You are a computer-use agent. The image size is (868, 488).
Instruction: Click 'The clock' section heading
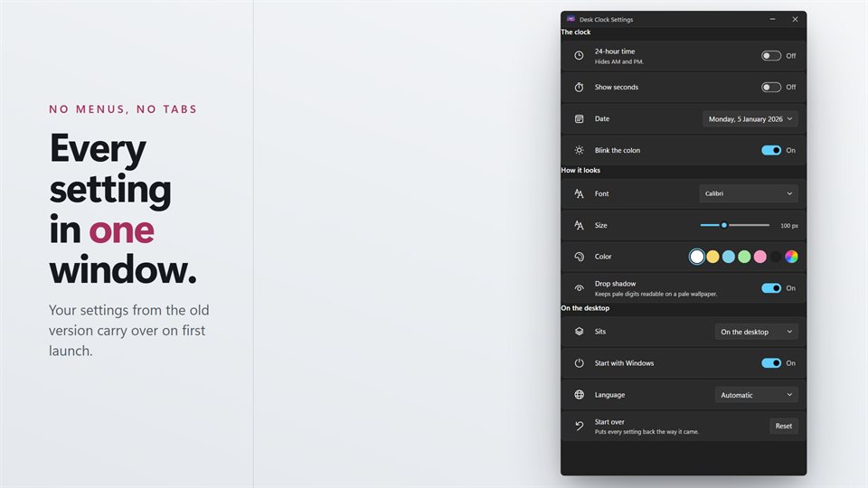point(576,33)
